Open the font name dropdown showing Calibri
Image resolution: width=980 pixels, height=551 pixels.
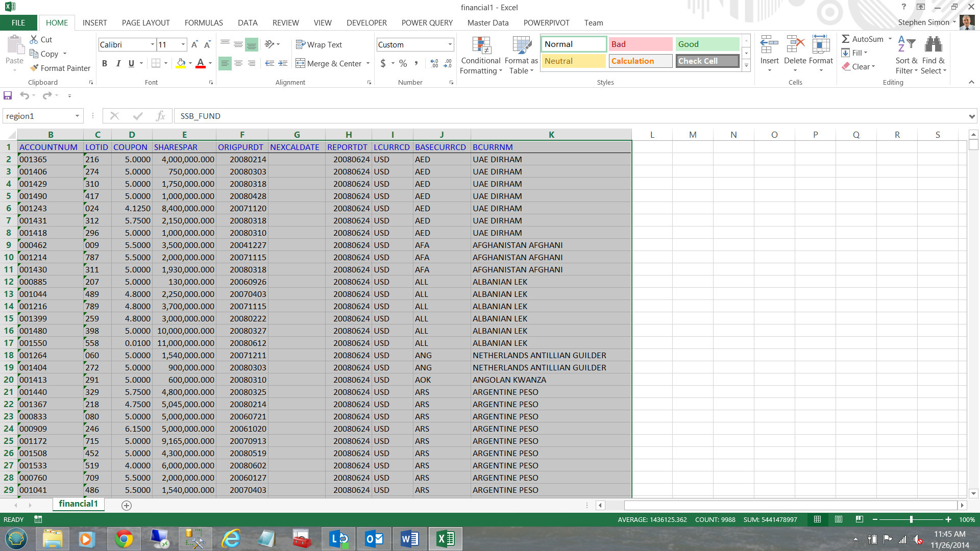coord(152,45)
